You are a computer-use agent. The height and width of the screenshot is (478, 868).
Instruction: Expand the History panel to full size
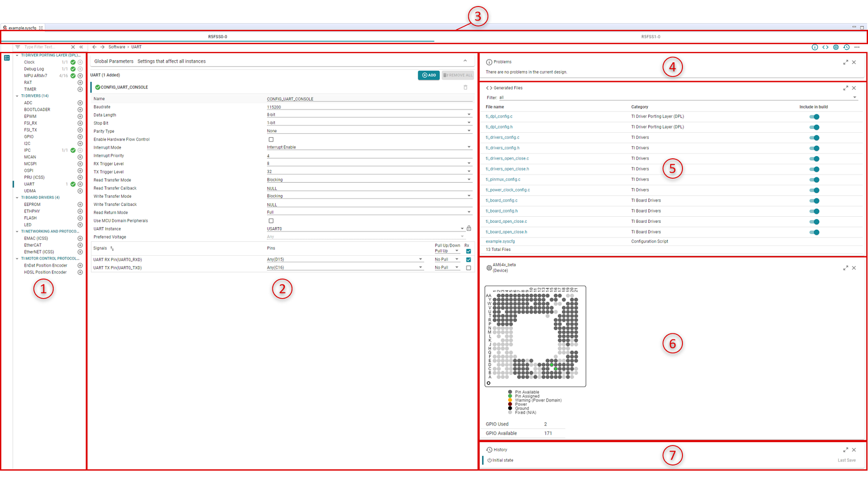pos(845,450)
